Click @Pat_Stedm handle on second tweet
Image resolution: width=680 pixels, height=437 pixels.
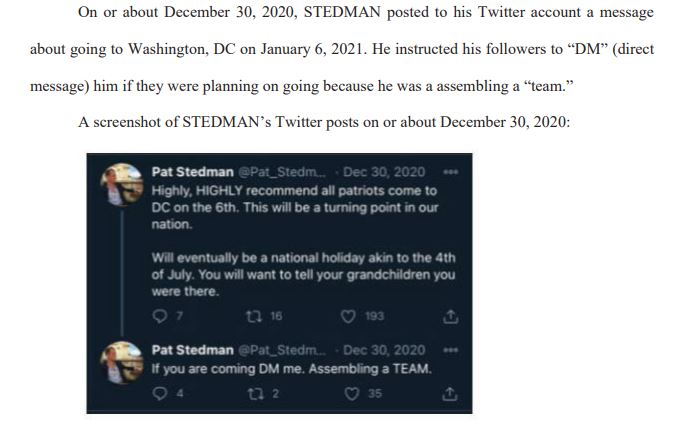pyautogui.click(x=282, y=350)
